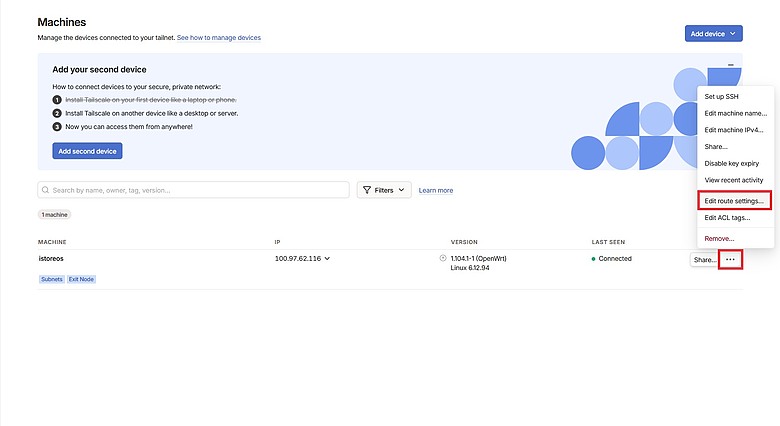Click the Machines page heading
The height and width of the screenshot is (426, 780).
[x=62, y=22]
